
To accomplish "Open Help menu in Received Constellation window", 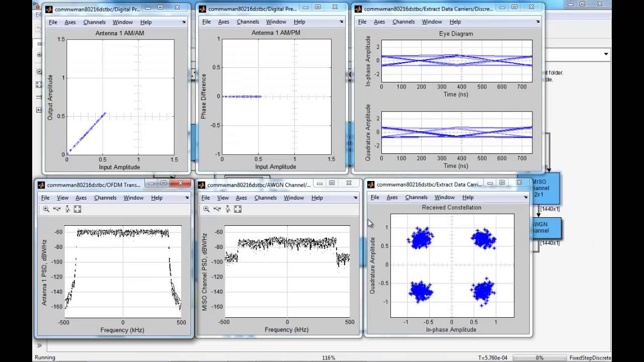I will 468,197.
